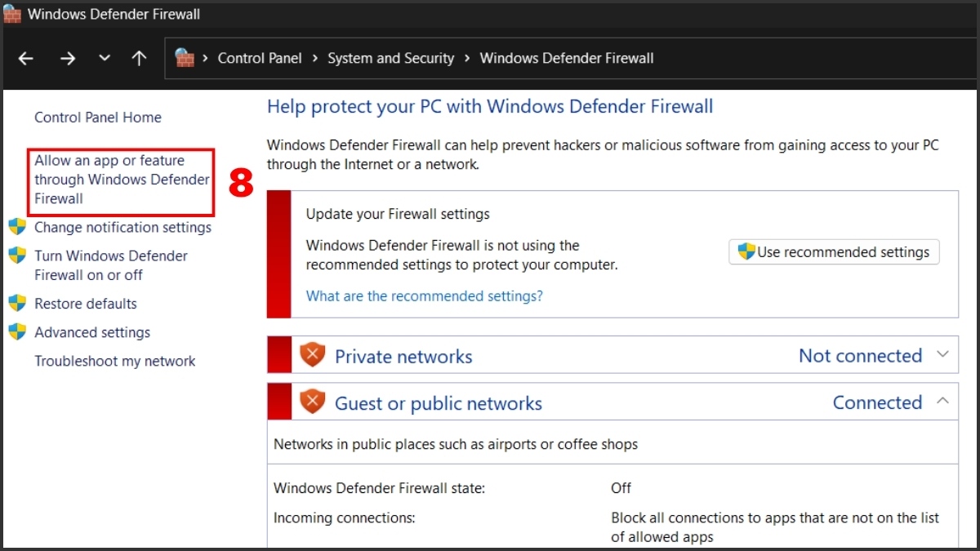
Task: Open Turn Windows Defender Firewall on or off
Action: (110, 265)
